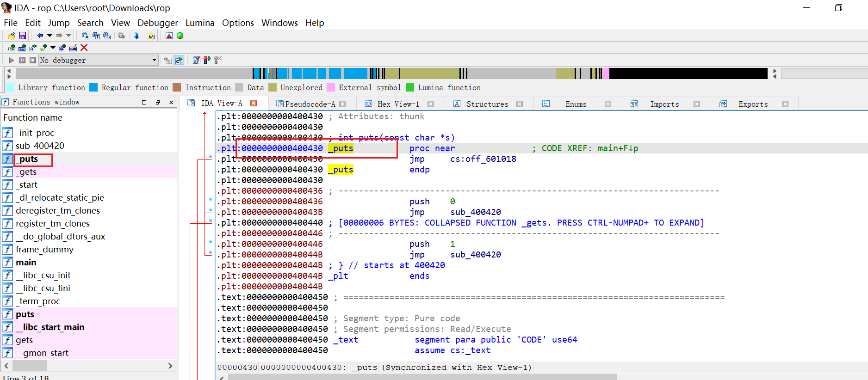
Task: Add breakpoint with the red-plus icon
Action: pyautogui.click(x=207, y=60)
